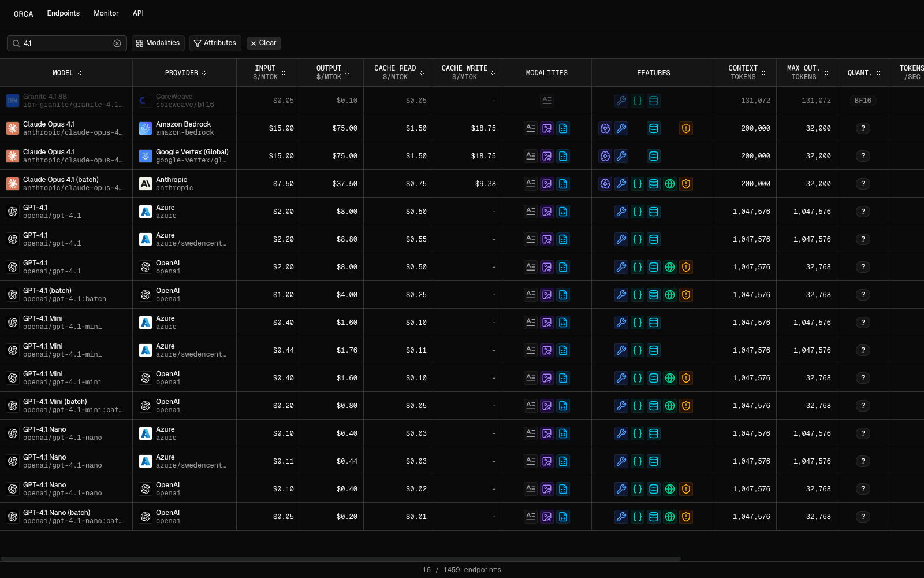Click quantization question mark in GPT-4.1 (batch) row
Image resolution: width=924 pixels, height=578 pixels.
pyautogui.click(x=863, y=295)
